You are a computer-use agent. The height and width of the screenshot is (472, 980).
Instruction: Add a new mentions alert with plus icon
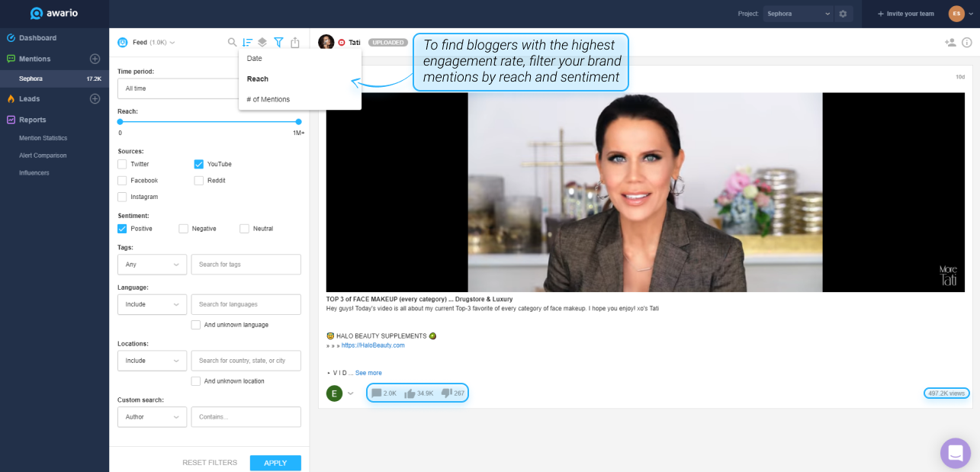click(95, 59)
